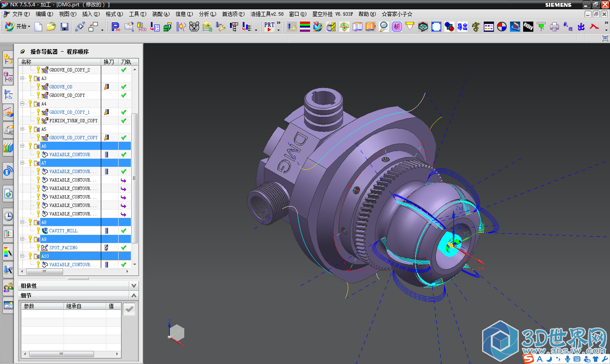This screenshot has width=610, height=364.
Task: Click the red S input method tray icon
Action: point(528,358)
